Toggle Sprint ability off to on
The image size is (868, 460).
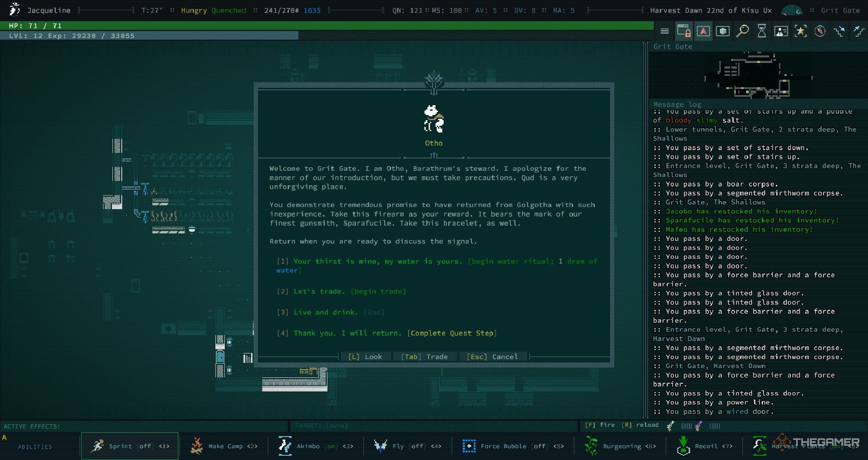(128, 446)
